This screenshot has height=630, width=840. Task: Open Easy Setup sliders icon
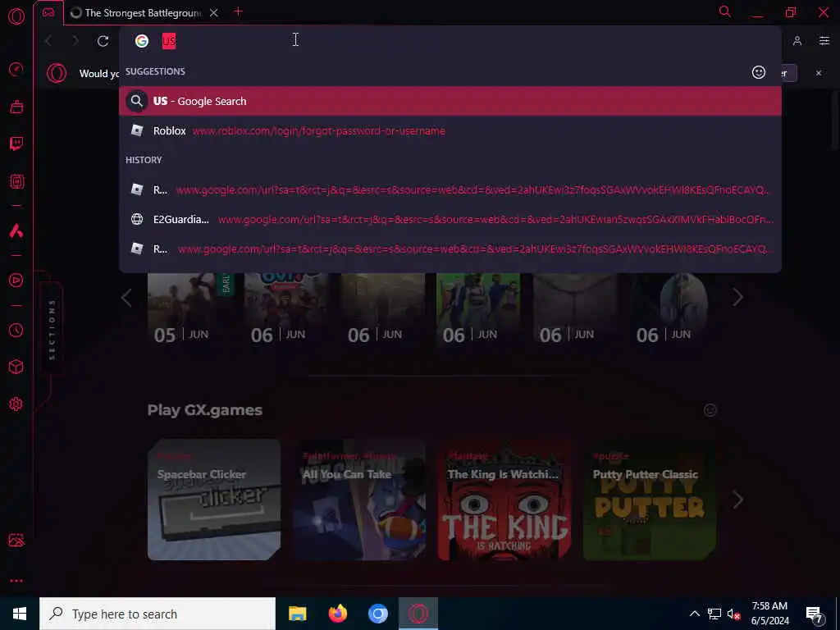tap(824, 41)
